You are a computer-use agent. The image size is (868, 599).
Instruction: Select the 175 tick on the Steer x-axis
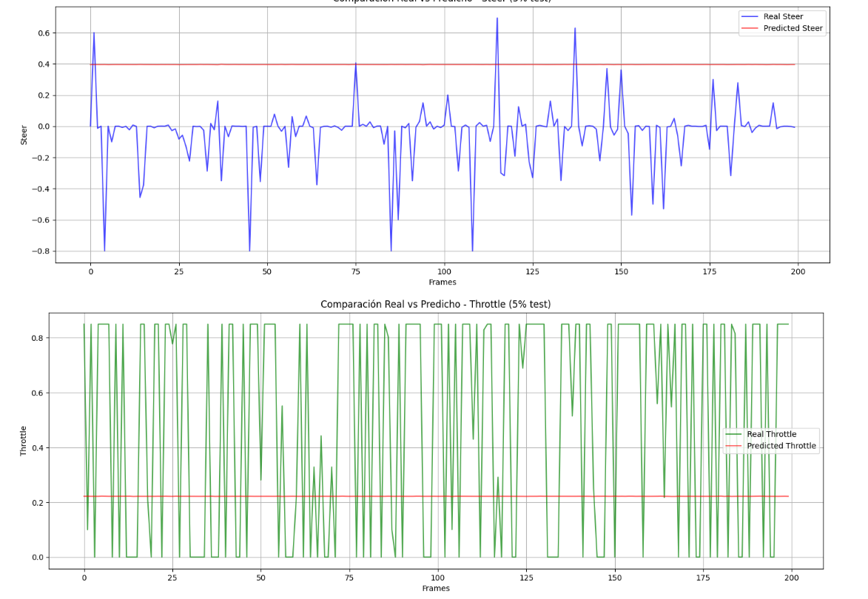coord(710,271)
